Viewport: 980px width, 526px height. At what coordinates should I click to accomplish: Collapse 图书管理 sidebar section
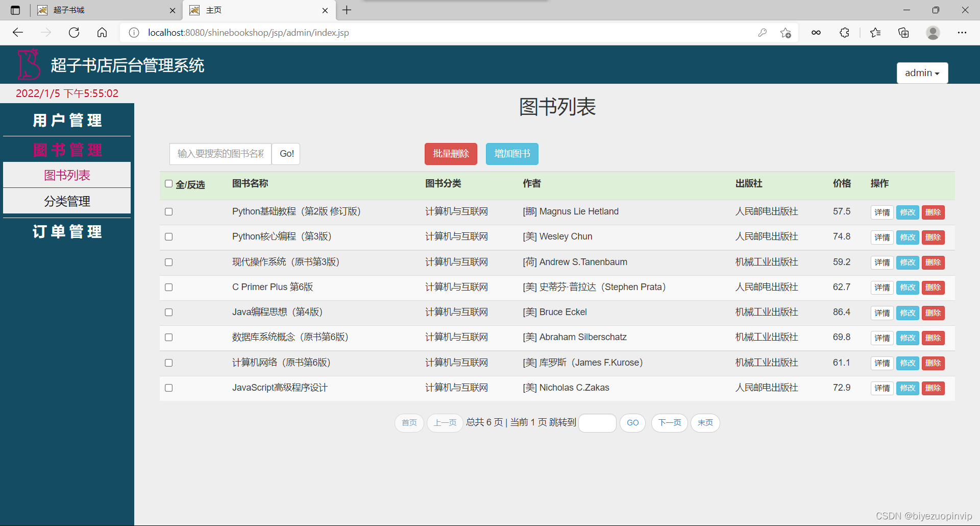click(x=67, y=150)
